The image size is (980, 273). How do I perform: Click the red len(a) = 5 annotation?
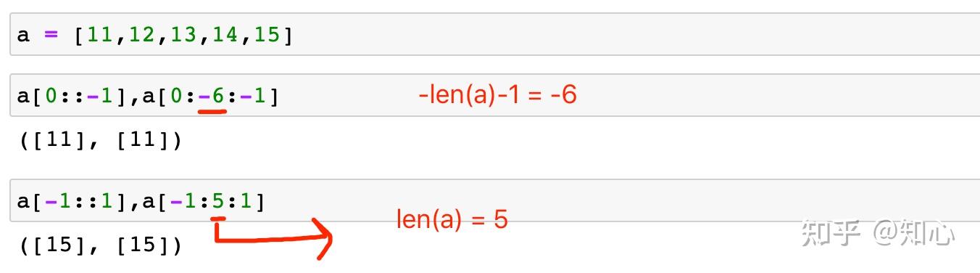point(452,219)
